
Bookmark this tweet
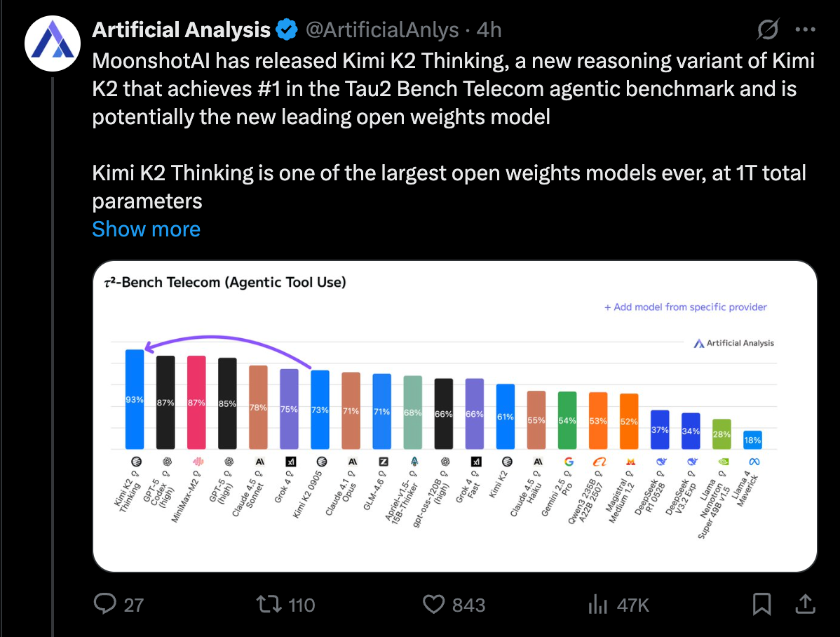761,604
